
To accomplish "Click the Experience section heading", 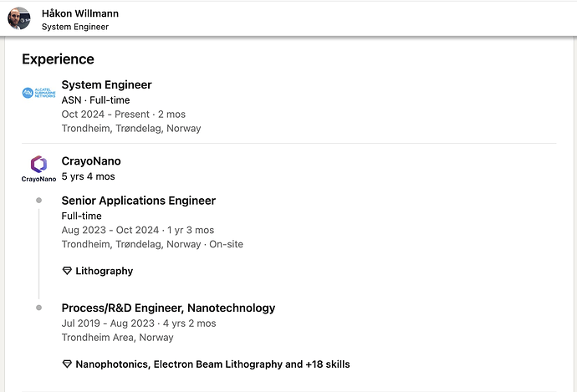I will point(59,59).
